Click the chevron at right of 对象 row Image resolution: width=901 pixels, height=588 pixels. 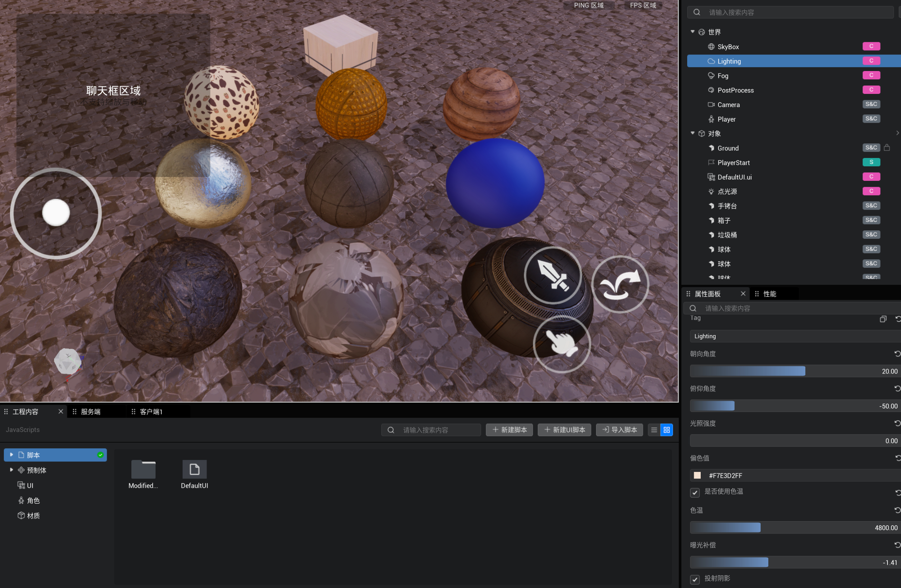pyautogui.click(x=897, y=133)
